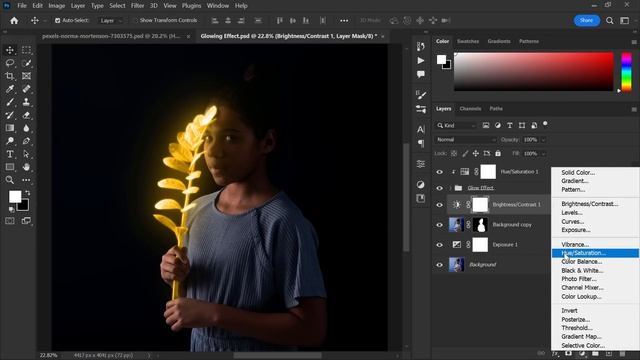Hide the Exposure 1 layer
The height and width of the screenshot is (360, 640).
click(440, 245)
